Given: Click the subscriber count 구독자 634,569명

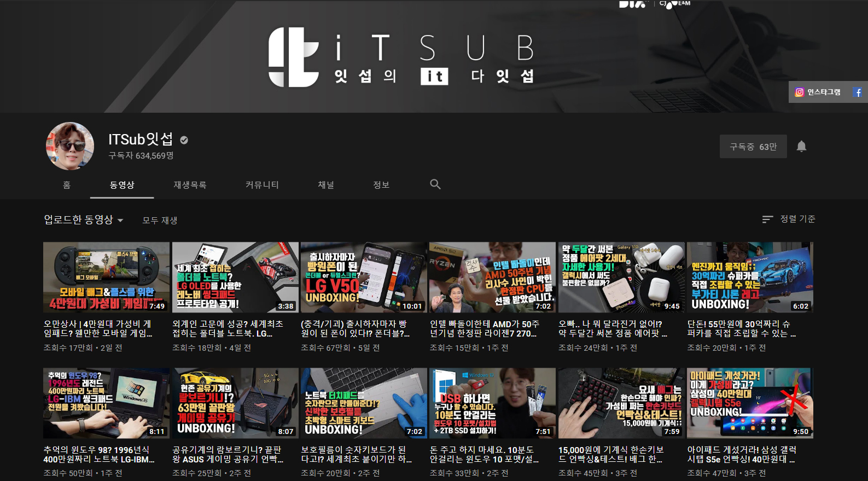Looking at the screenshot, I should pyautogui.click(x=141, y=156).
